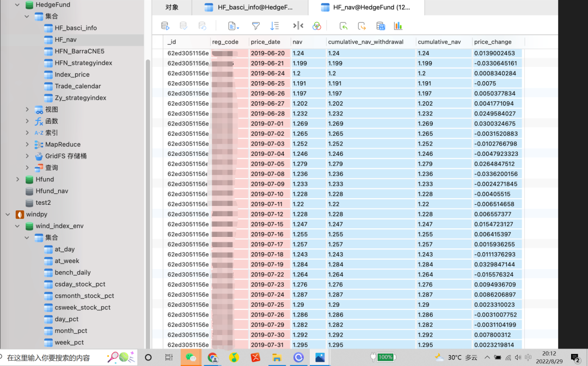Image resolution: width=588 pixels, height=366 pixels.
Task: Select the bench_daily collection
Action: 72,272
